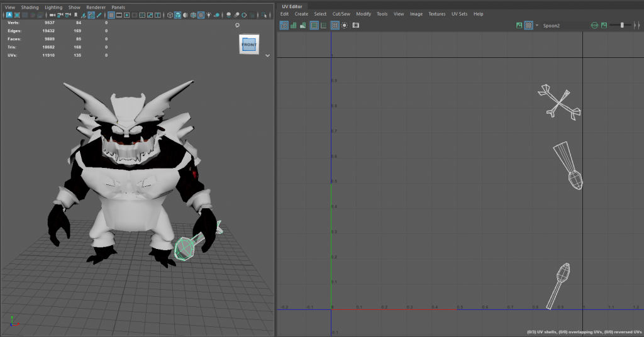This screenshot has width=644, height=337.
Task: Open the Shading menu
Action: click(30, 8)
